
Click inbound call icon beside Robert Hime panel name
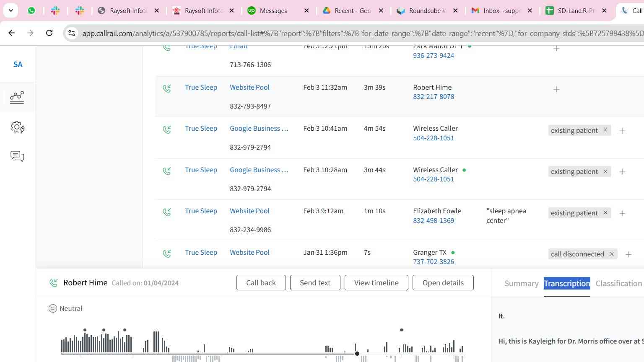point(54,283)
